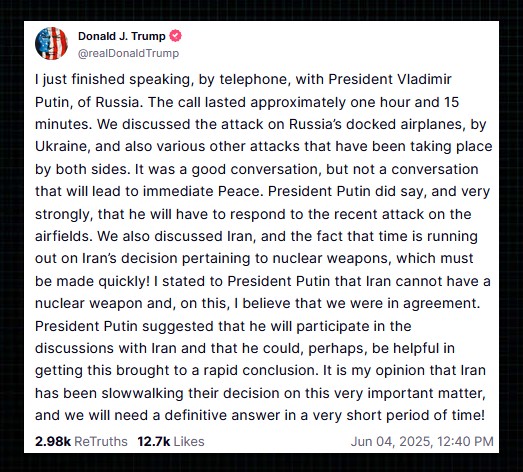This screenshot has width=523, height=472.
Task: Click the closing phrase 'short period of time!'
Action: tap(415, 416)
